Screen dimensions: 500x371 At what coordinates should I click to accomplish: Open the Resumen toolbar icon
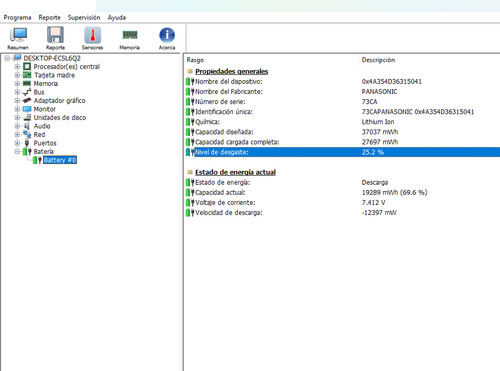(x=18, y=38)
